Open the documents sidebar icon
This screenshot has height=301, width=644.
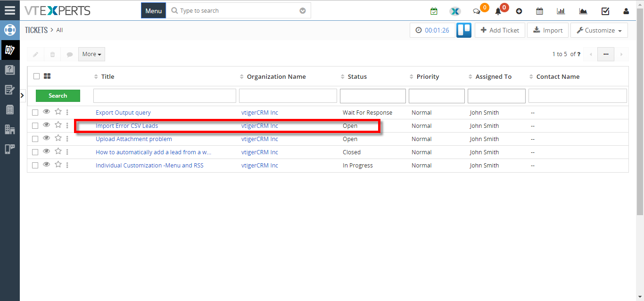tap(10, 109)
